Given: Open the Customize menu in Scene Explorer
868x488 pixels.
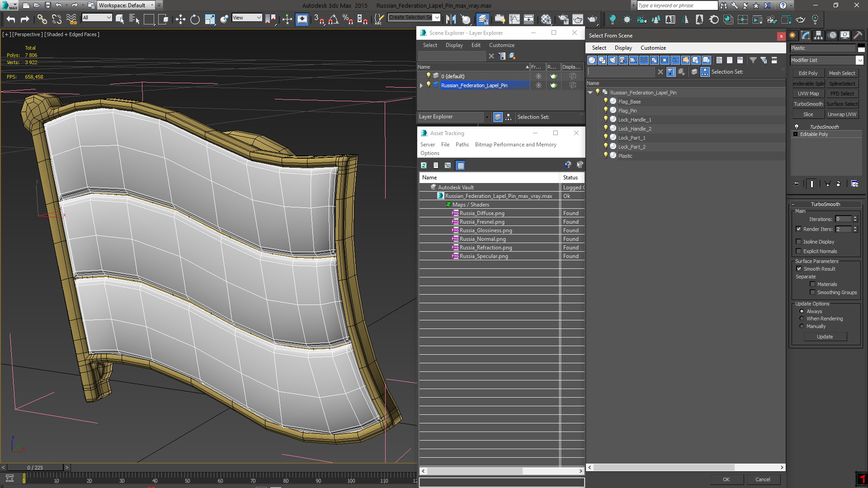Looking at the screenshot, I should (501, 45).
